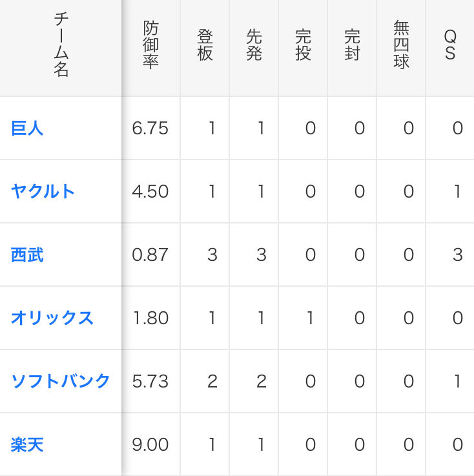The image size is (474, 476).
Task: Click the 登板 column header
Action: click(205, 45)
